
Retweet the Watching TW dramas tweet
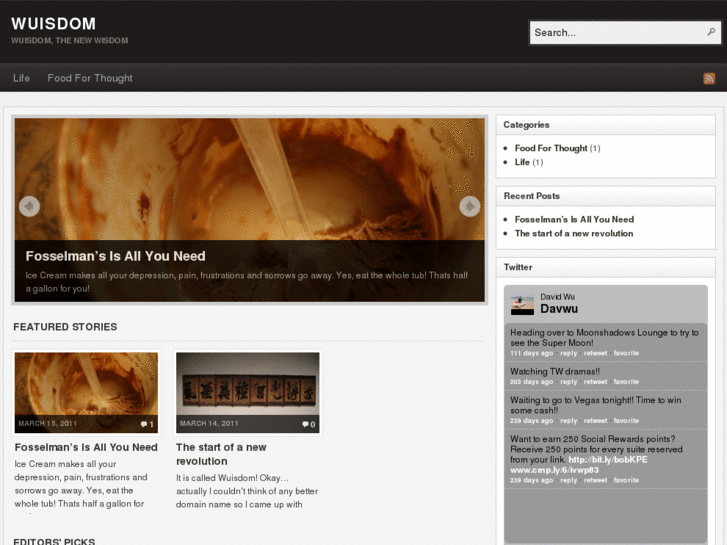pyautogui.click(x=595, y=382)
